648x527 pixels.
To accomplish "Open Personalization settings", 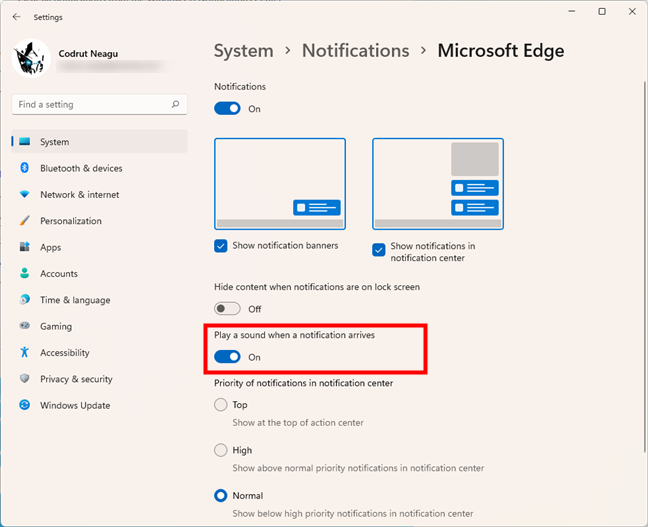I will [x=99, y=221].
